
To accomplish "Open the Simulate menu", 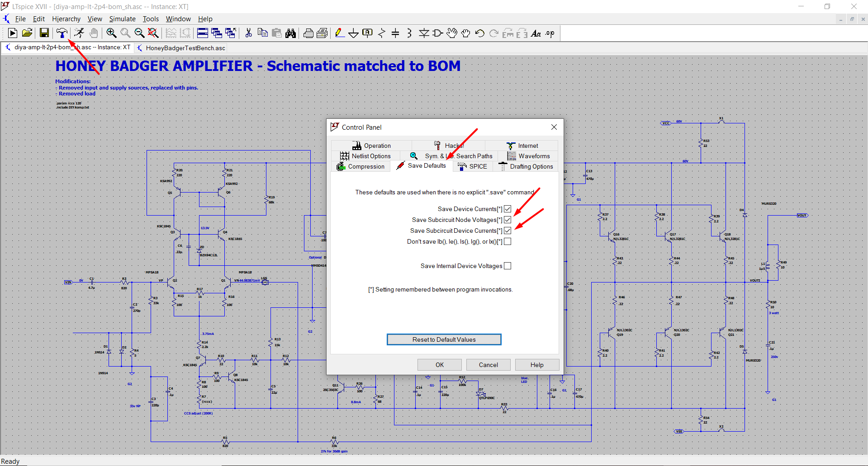I will tap(122, 19).
